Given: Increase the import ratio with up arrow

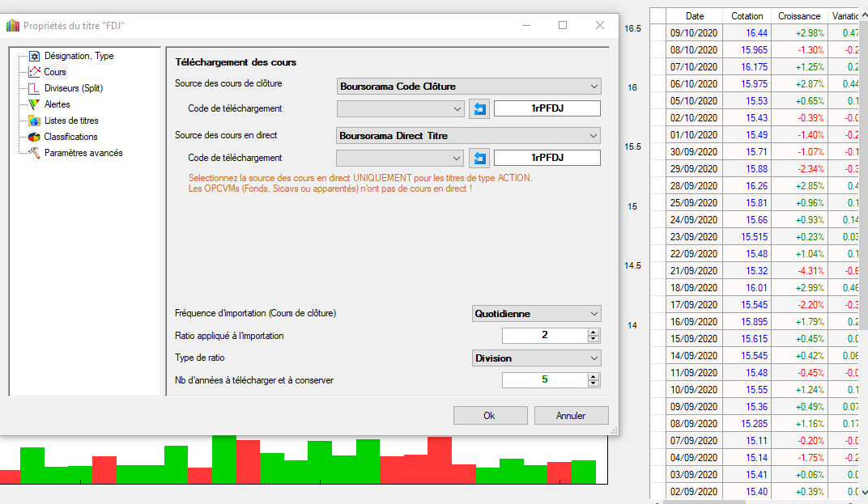Looking at the screenshot, I should click(594, 332).
